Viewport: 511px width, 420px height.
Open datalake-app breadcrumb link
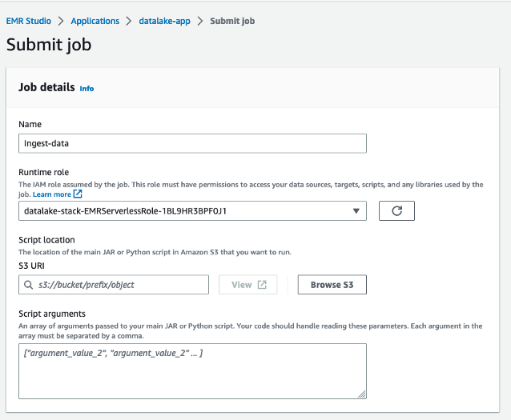(x=165, y=21)
